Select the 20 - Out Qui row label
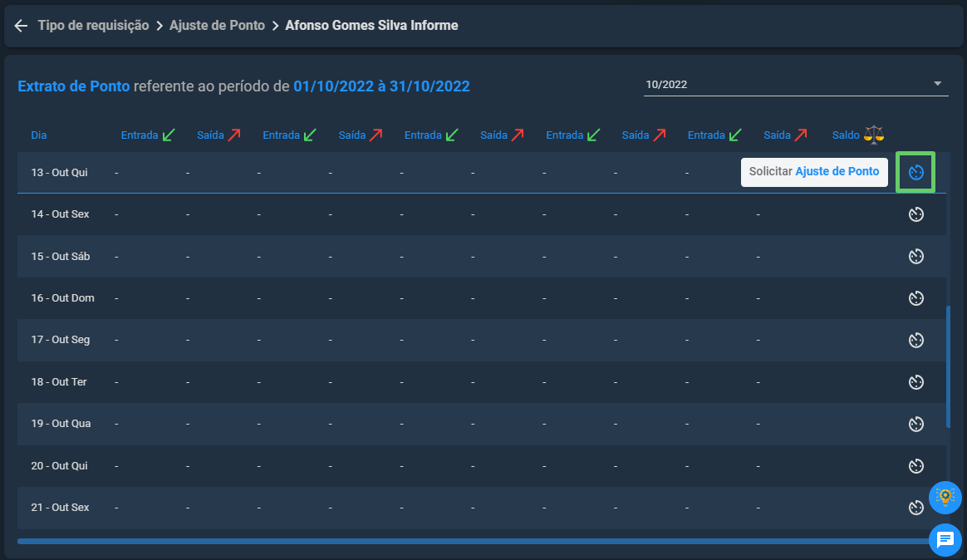This screenshot has width=967, height=560. tap(59, 465)
